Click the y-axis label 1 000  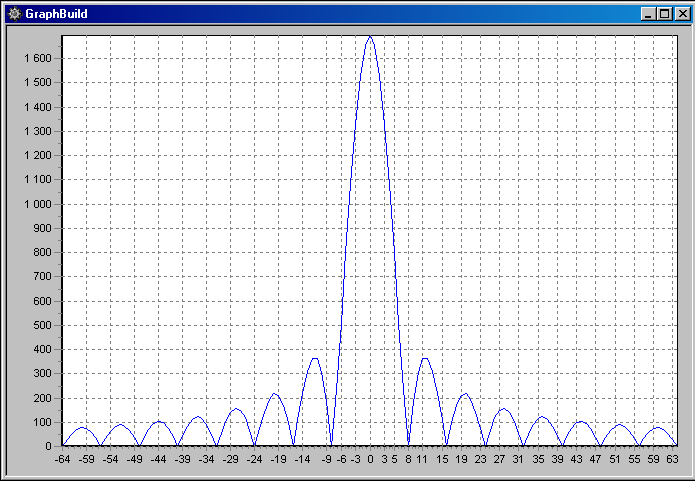tap(38, 204)
